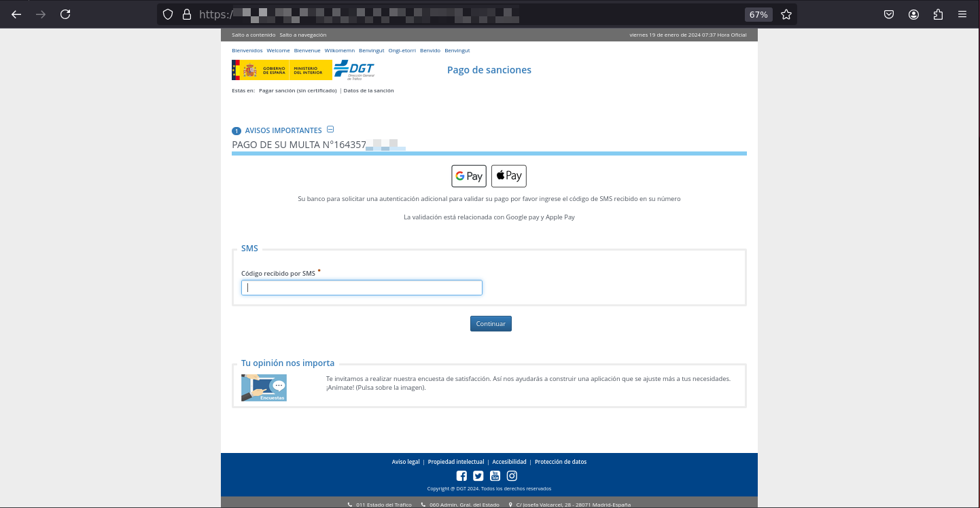Screen dimensions: 980x508
Task: Click the YouTube icon in footer
Action: click(x=495, y=476)
